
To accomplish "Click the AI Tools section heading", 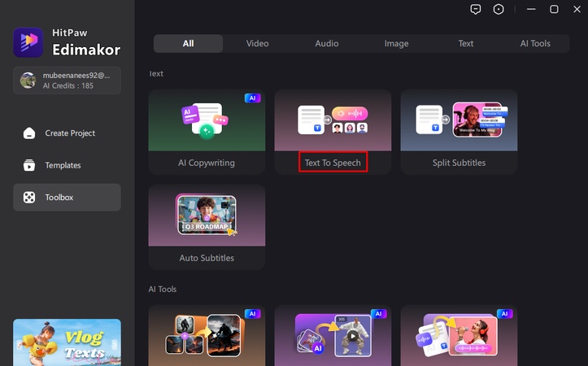I will click(163, 289).
